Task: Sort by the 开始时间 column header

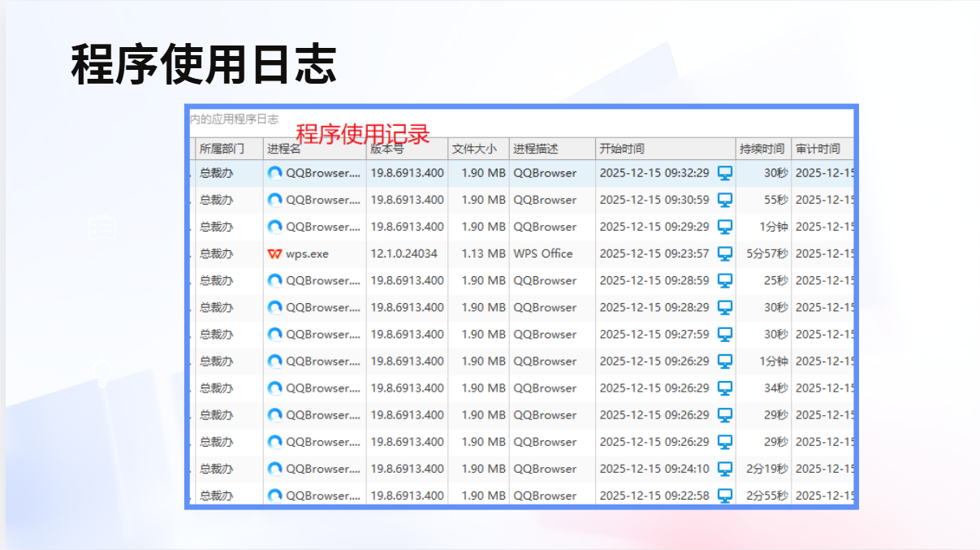Action: pos(622,149)
